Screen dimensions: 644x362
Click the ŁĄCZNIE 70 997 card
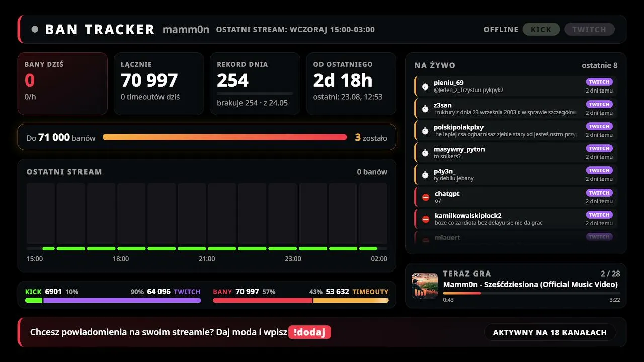coord(158,83)
